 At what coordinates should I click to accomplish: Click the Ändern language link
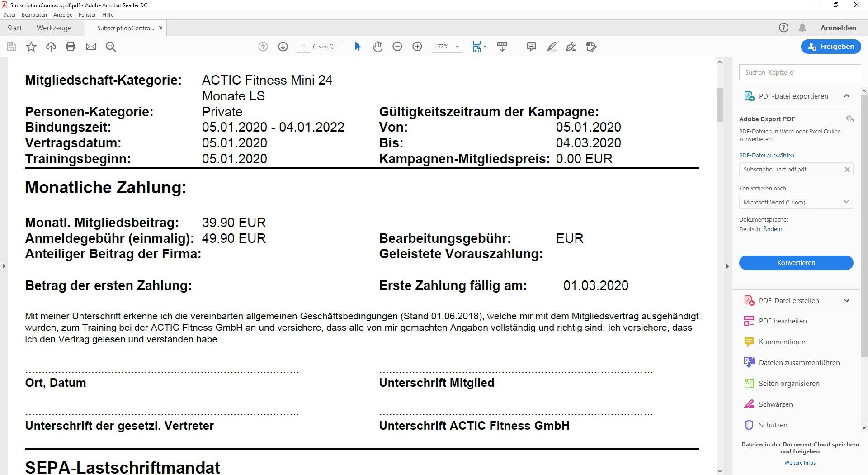(773, 229)
